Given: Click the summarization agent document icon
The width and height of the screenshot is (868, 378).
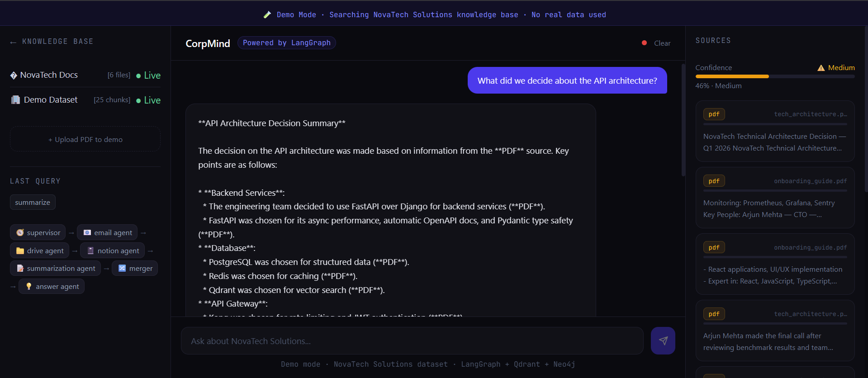Looking at the screenshot, I should coord(20,268).
